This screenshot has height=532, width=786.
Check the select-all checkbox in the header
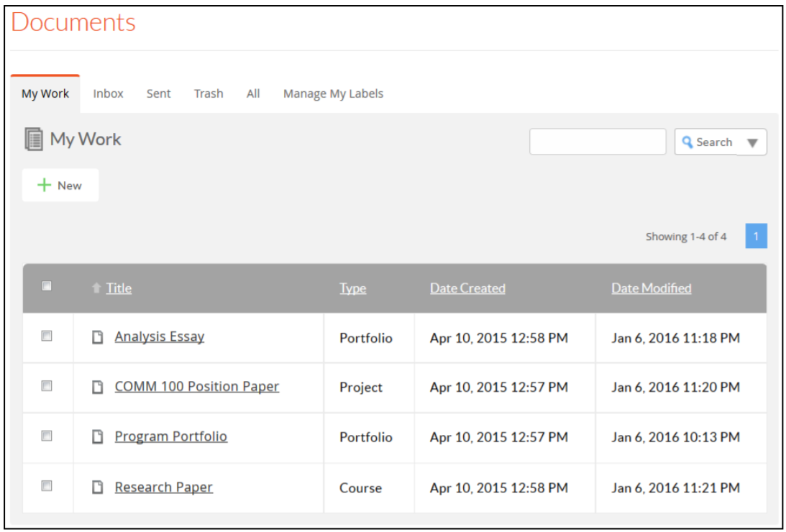[46, 285]
